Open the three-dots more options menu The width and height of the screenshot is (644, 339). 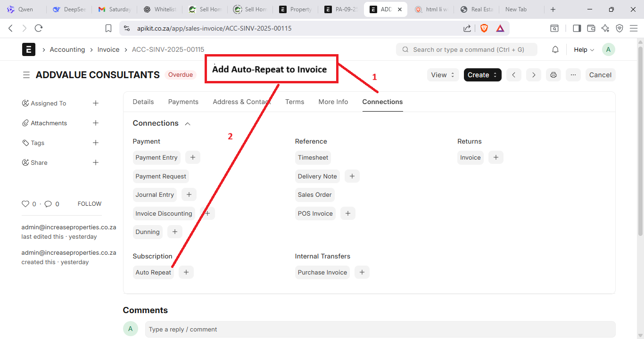pyautogui.click(x=573, y=75)
